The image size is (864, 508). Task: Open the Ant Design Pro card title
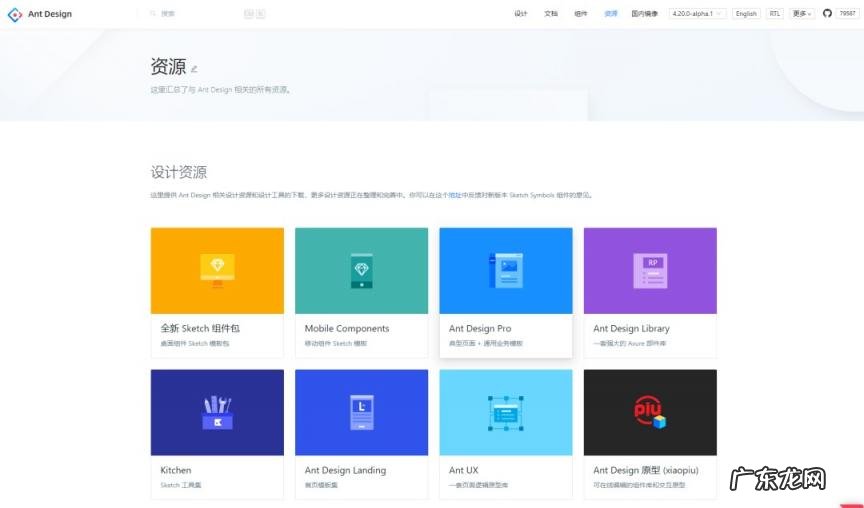click(480, 328)
